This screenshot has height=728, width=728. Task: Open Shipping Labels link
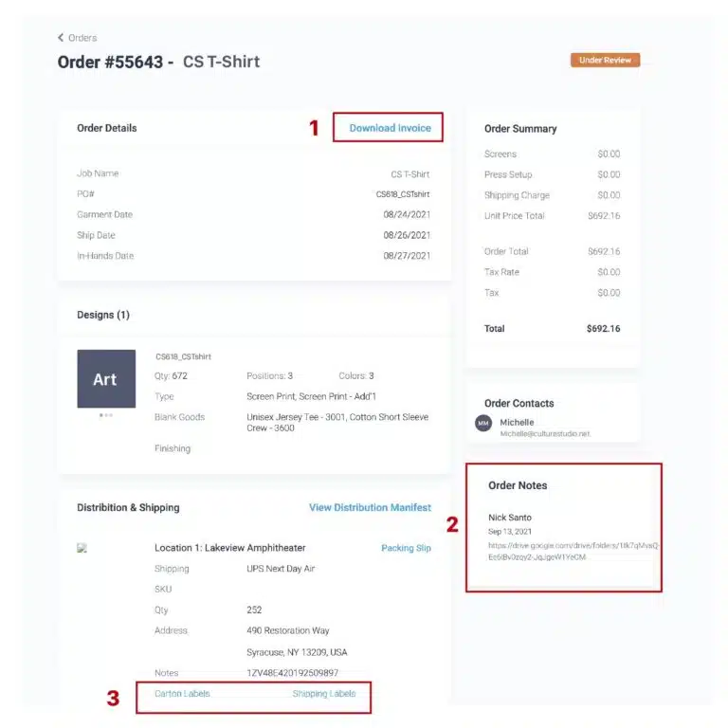tap(323, 693)
